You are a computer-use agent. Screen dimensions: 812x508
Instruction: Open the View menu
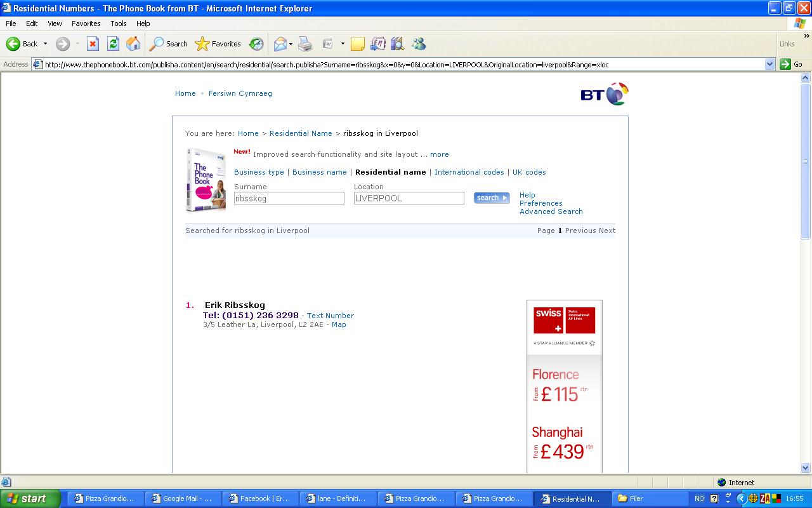click(x=55, y=23)
